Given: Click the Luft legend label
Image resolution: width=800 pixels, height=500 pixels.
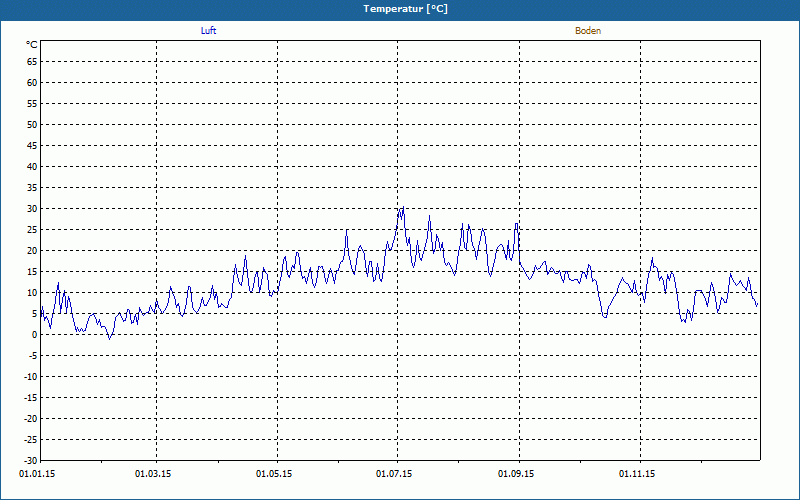Looking at the screenshot, I should (208, 31).
